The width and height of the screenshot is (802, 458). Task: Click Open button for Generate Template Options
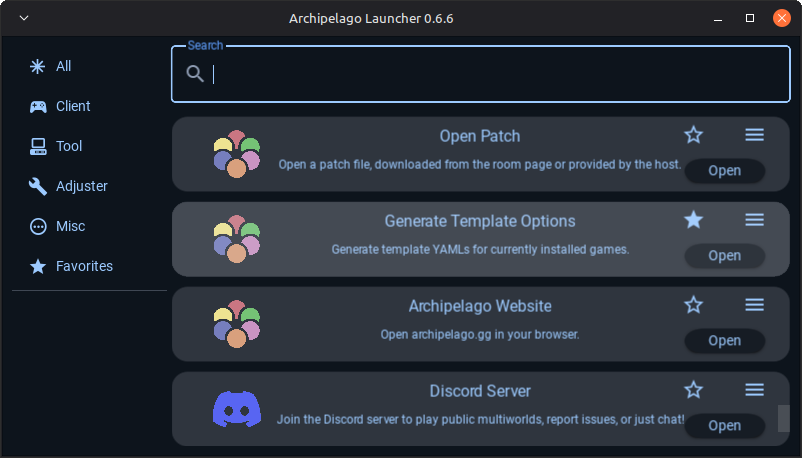(725, 255)
